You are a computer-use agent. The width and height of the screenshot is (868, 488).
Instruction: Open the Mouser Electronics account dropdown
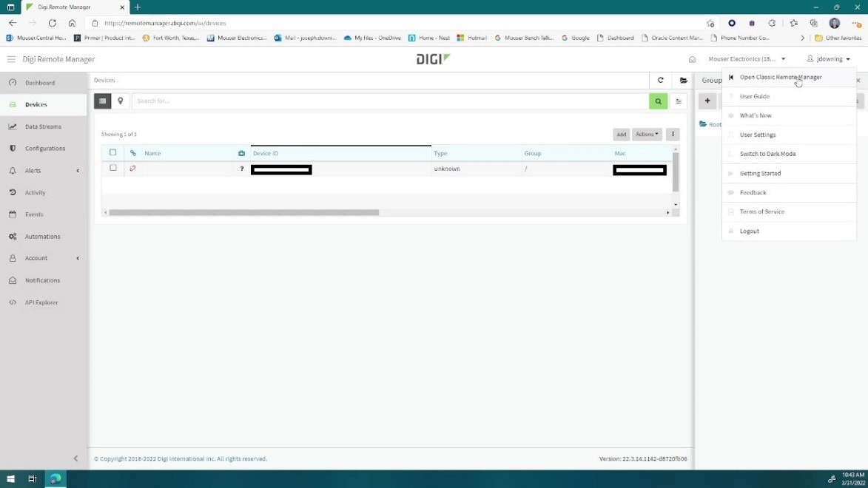747,59
